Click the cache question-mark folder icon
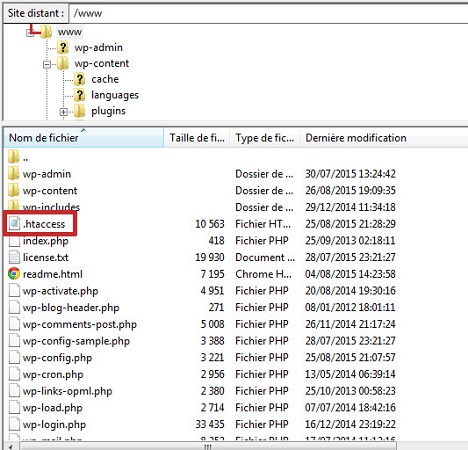Image resolution: width=468 pixels, height=450 pixels. [79, 79]
